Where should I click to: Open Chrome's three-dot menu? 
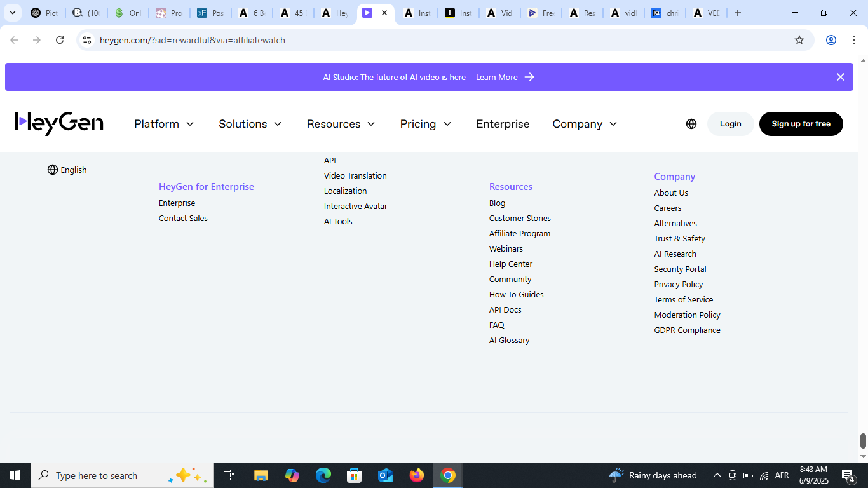(x=854, y=40)
